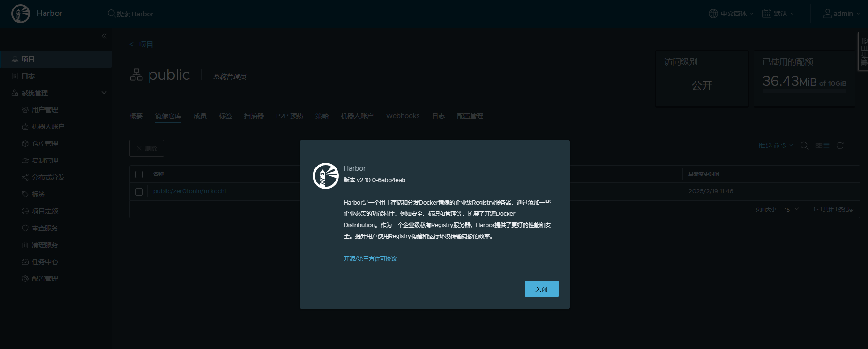Click the 分布式分发 share icon
The width and height of the screenshot is (868, 349).
point(25,177)
